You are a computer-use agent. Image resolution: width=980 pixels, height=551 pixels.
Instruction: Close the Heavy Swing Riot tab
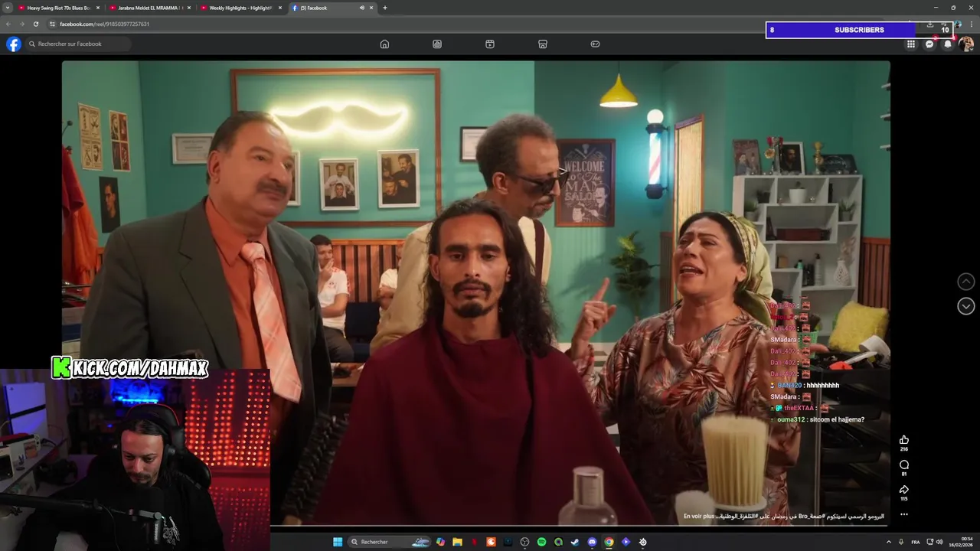(98, 8)
